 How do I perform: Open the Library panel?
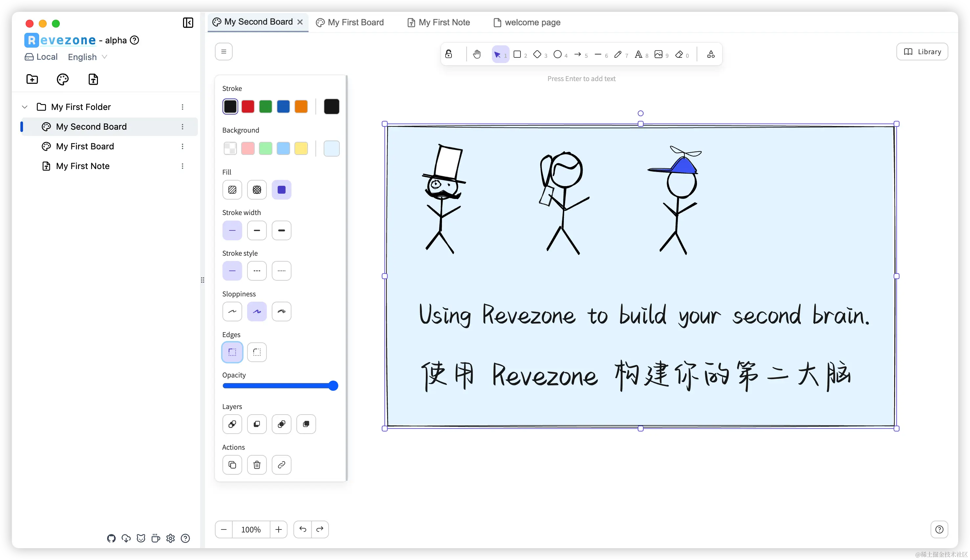click(x=922, y=51)
